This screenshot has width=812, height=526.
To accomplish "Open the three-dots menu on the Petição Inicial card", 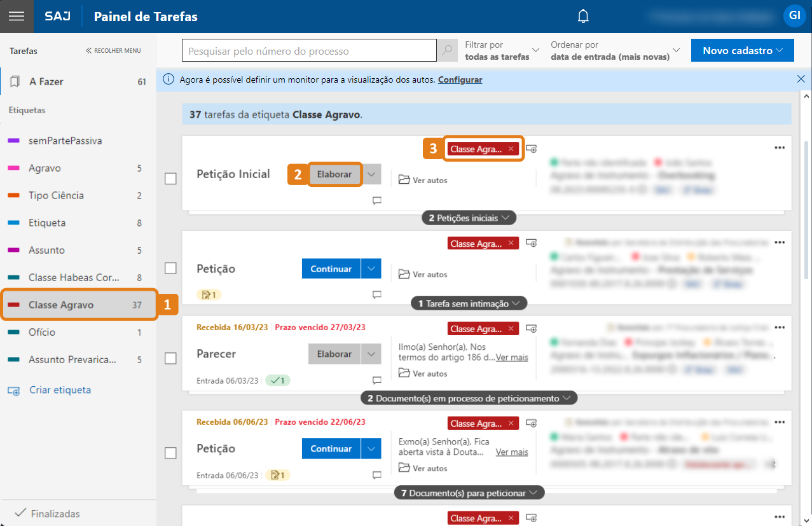I will [x=780, y=148].
